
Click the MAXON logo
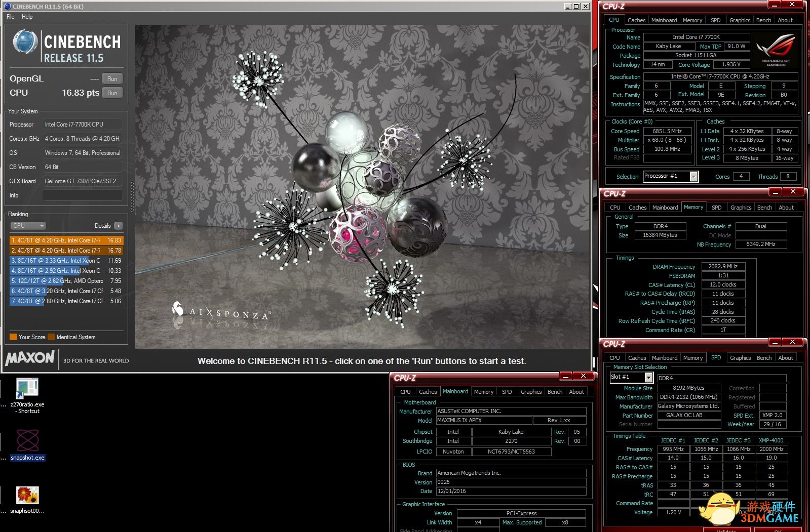[30, 358]
